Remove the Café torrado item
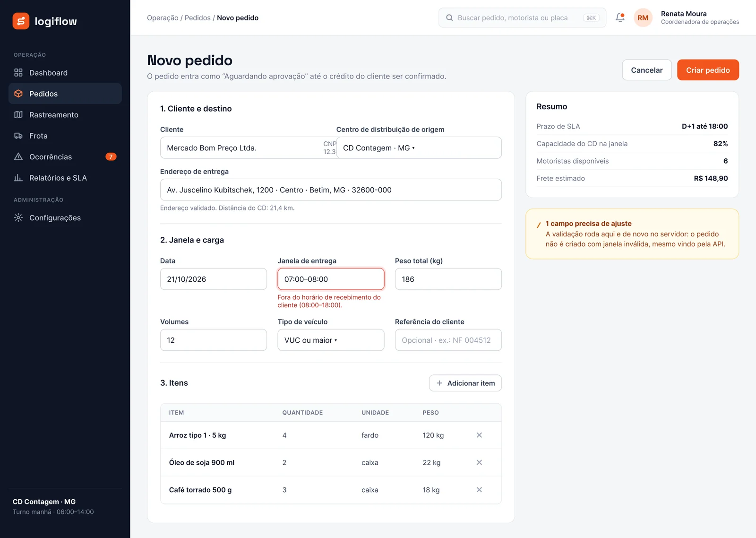756x538 pixels. coord(479,490)
